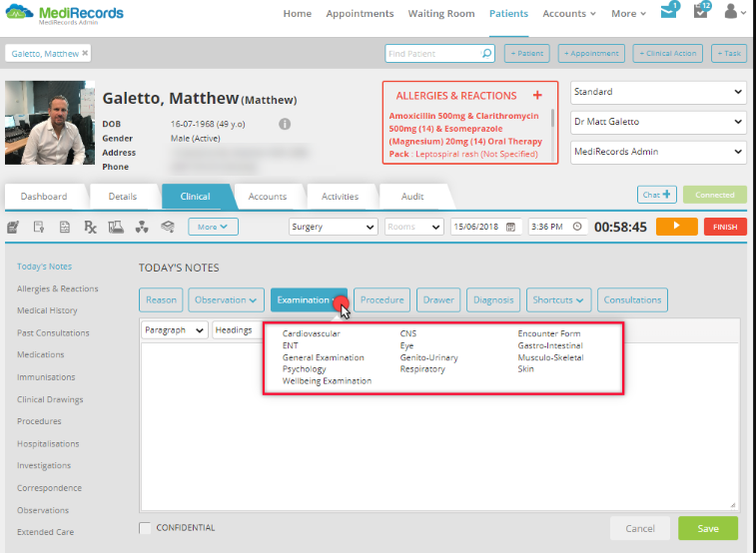Click the Cancel button

[x=640, y=528]
